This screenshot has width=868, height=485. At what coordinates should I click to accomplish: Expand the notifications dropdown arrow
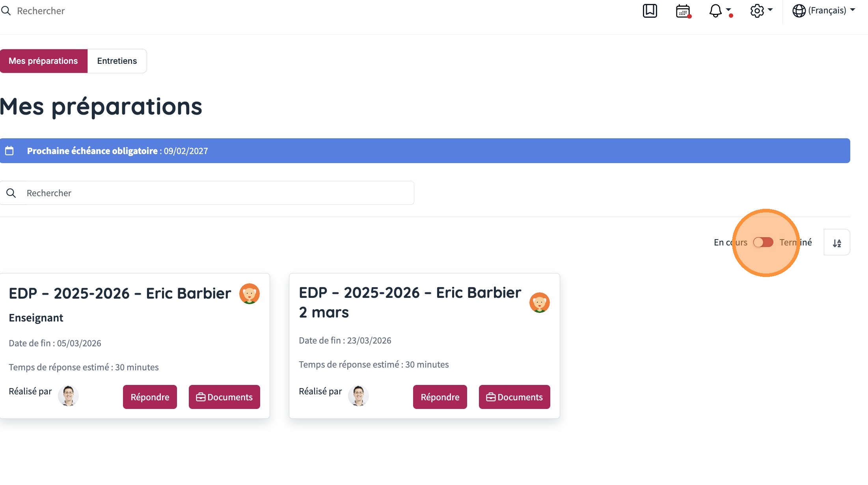[x=728, y=9]
